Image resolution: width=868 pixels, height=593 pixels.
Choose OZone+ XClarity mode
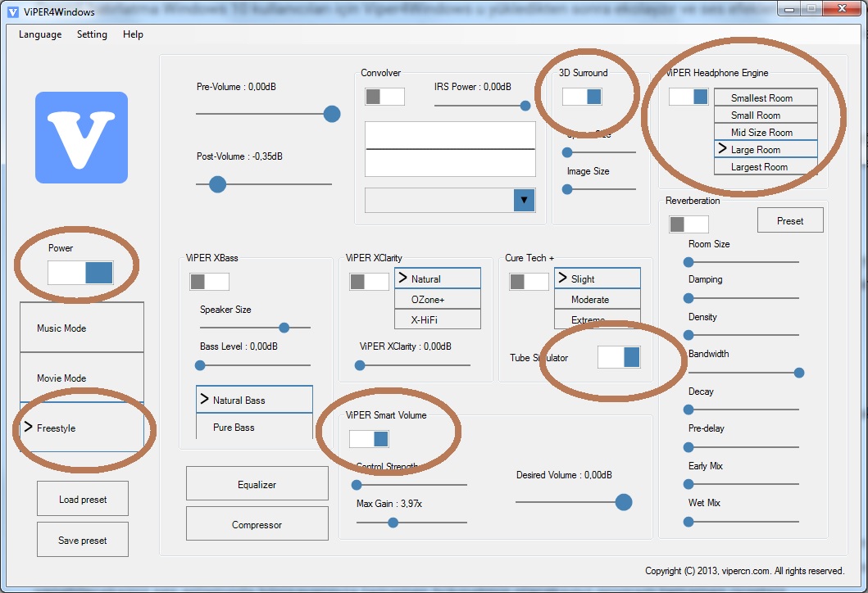pyautogui.click(x=438, y=299)
